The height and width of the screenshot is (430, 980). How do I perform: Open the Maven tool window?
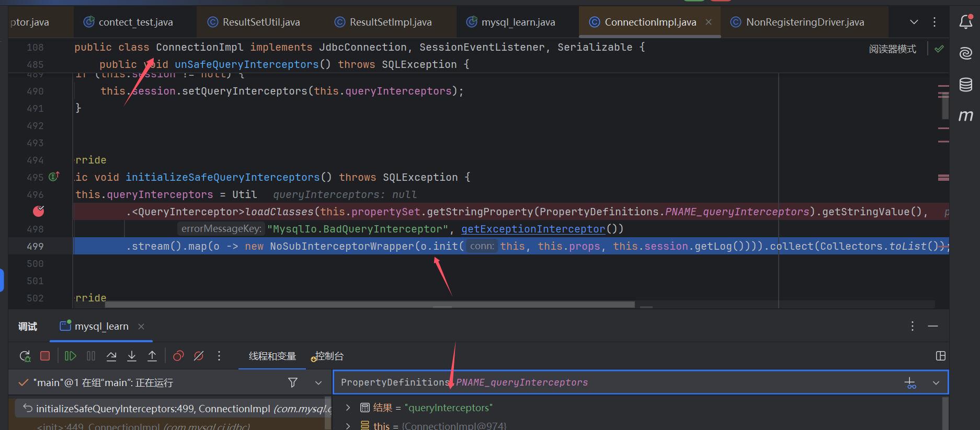click(965, 115)
